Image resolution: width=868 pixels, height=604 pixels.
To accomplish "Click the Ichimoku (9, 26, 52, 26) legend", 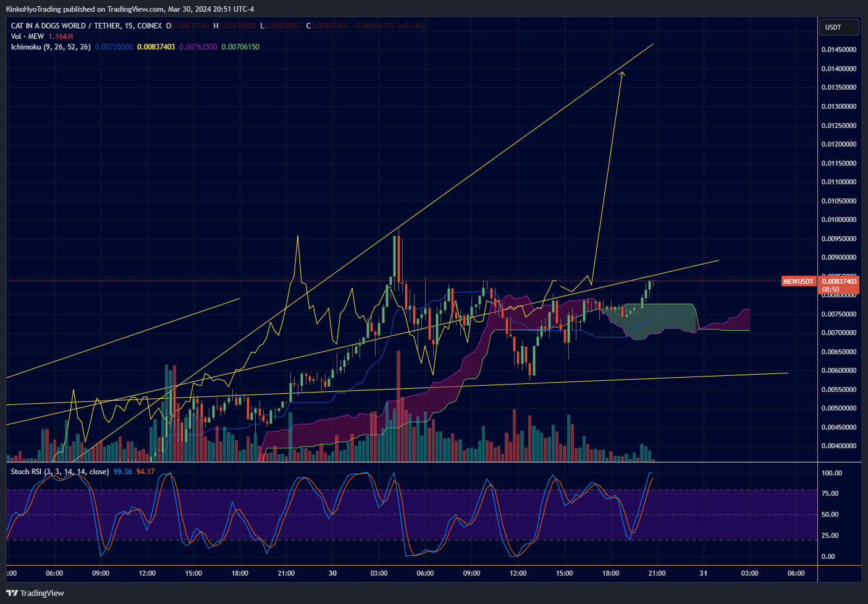I will (51, 47).
